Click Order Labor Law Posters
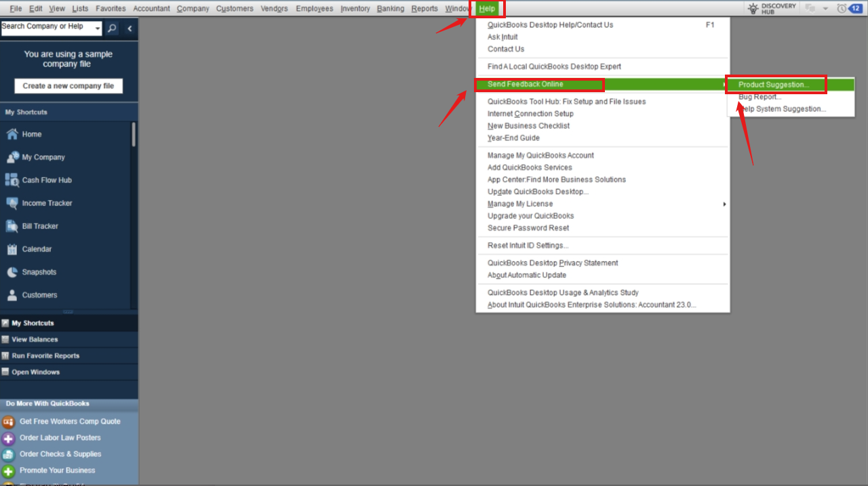 [60, 438]
